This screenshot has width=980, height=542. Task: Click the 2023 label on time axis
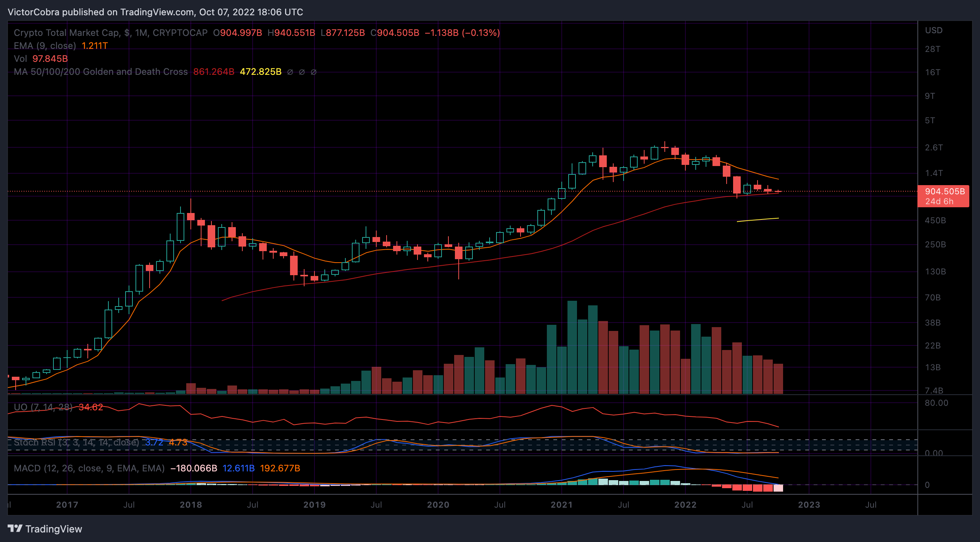click(x=809, y=505)
